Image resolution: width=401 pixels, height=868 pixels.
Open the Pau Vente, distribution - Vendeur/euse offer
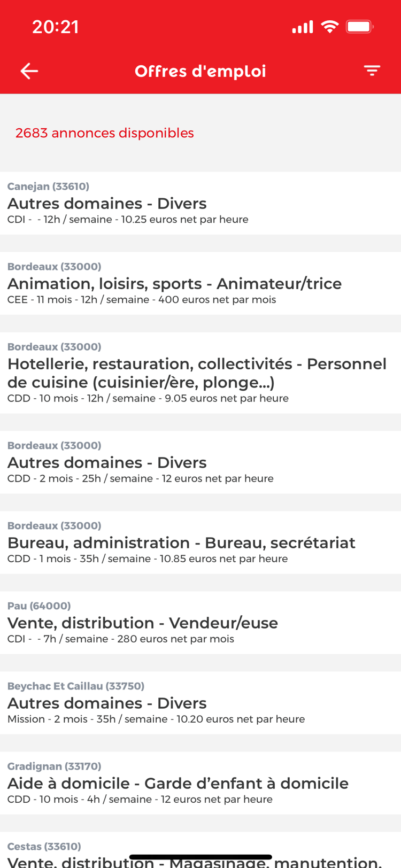click(x=200, y=623)
